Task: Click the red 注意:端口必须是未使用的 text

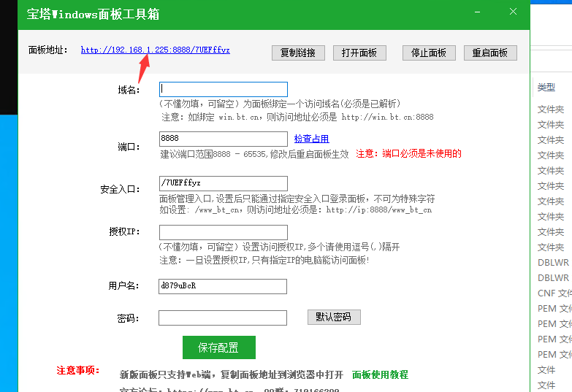Action: coord(408,153)
